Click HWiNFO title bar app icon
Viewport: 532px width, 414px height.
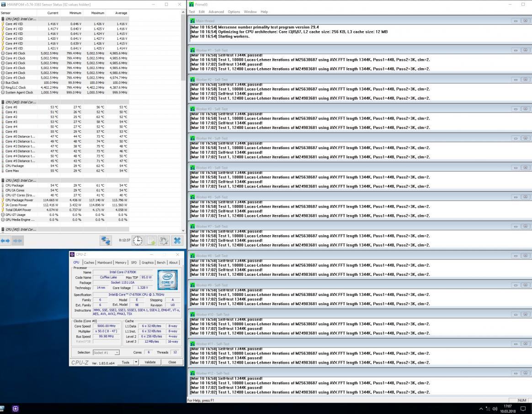coord(3,5)
